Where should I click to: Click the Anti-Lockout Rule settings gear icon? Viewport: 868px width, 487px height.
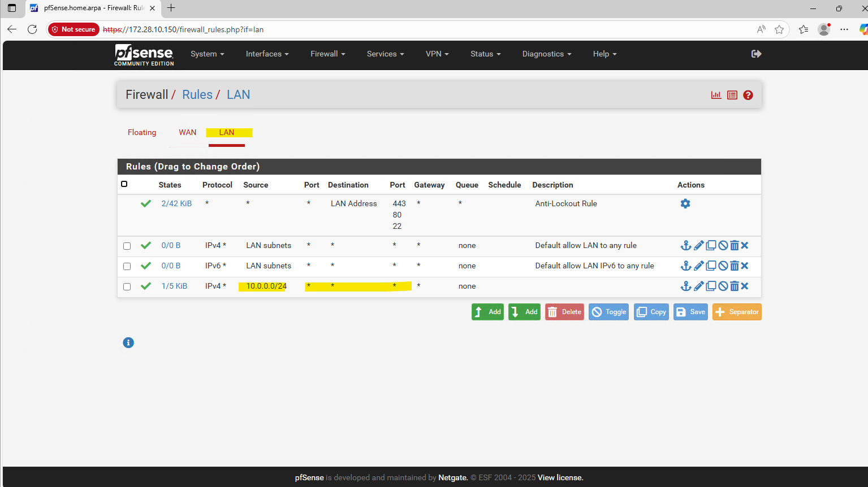(685, 204)
